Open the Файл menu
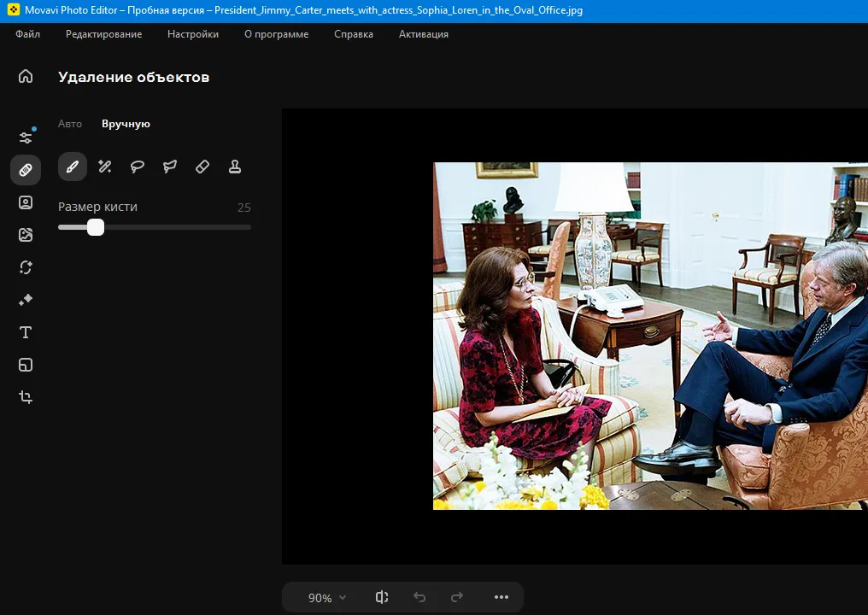The image size is (868, 615). (27, 34)
